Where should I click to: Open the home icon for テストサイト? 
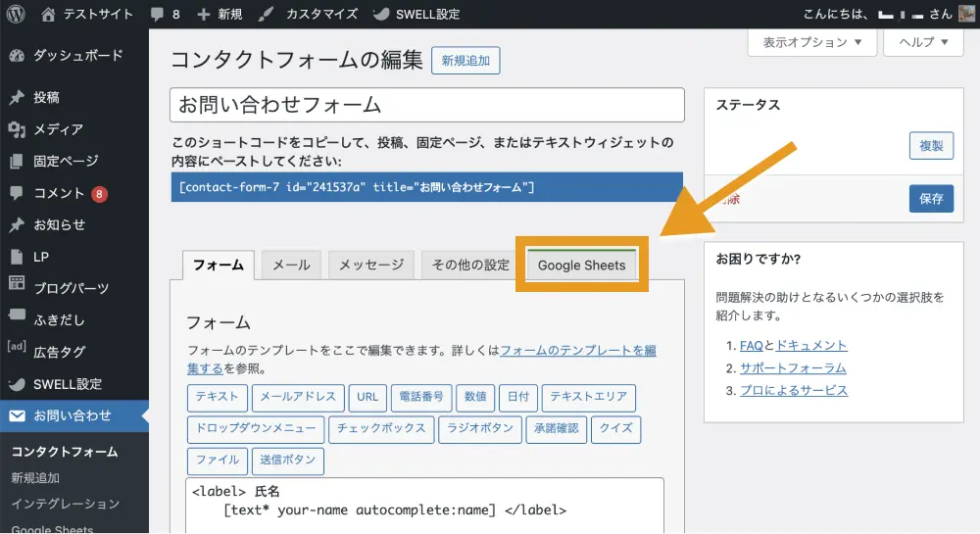click(x=49, y=15)
